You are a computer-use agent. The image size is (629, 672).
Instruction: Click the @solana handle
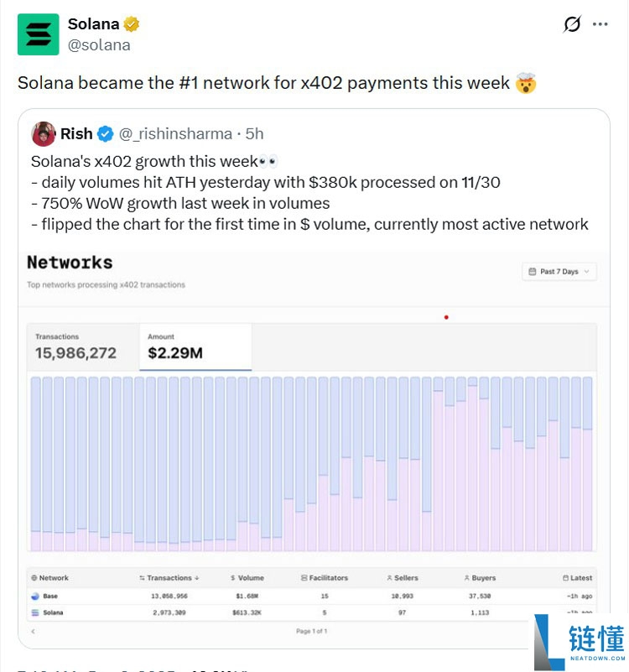(x=98, y=45)
